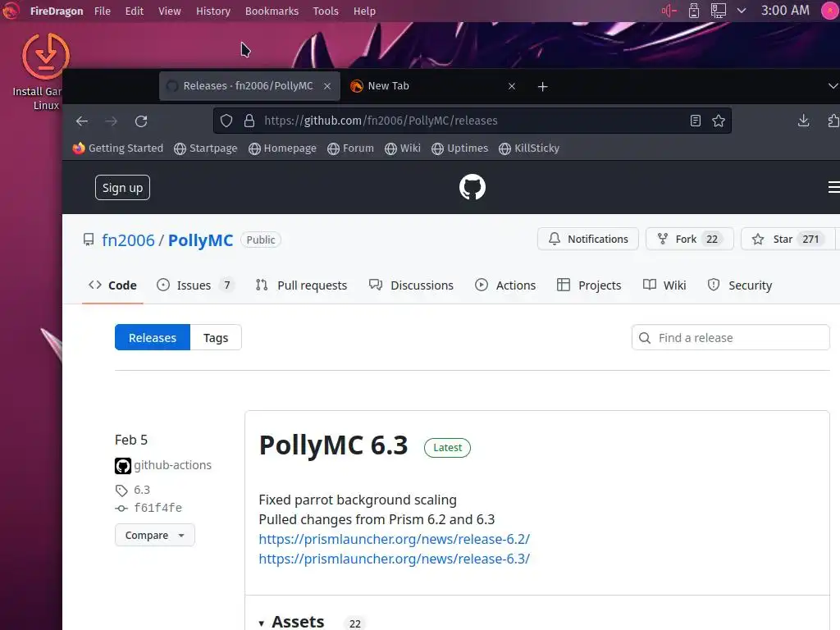
Task: Star the PollyMC repository
Action: tap(787, 239)
